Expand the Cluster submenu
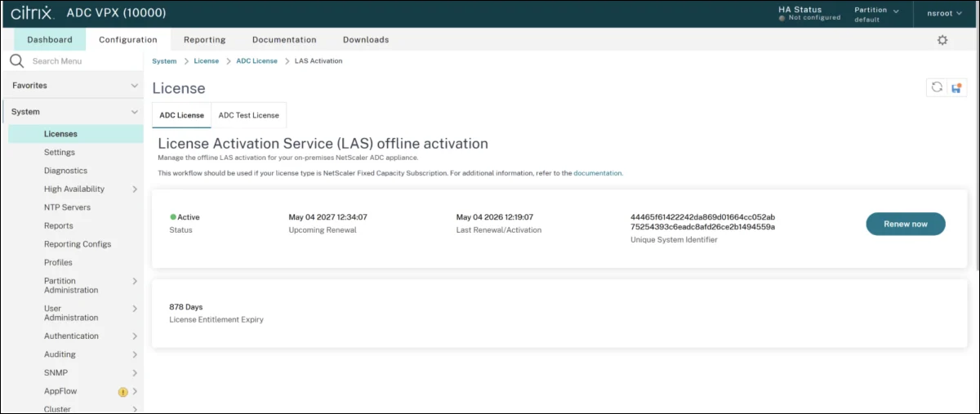Screen dimensions: 980x414 pos(135,409)
